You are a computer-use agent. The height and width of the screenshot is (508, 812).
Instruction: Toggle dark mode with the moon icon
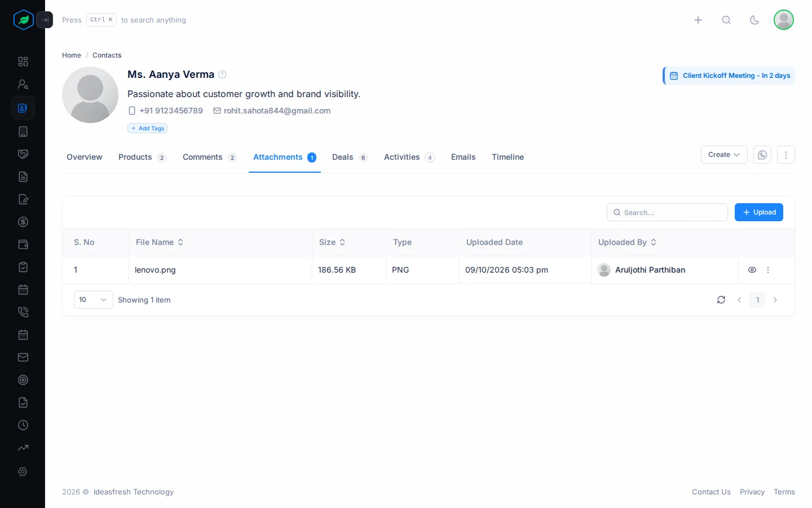coord(754,20)
